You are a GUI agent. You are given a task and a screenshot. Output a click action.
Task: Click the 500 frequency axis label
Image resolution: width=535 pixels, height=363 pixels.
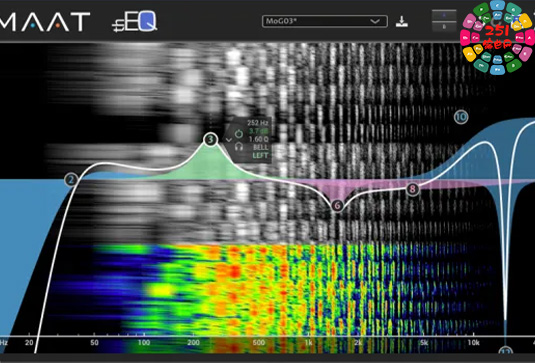coord(259,343)
